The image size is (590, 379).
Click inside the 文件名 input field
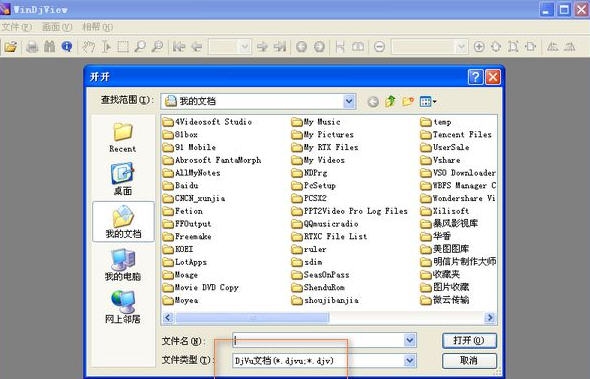(318, 340)
